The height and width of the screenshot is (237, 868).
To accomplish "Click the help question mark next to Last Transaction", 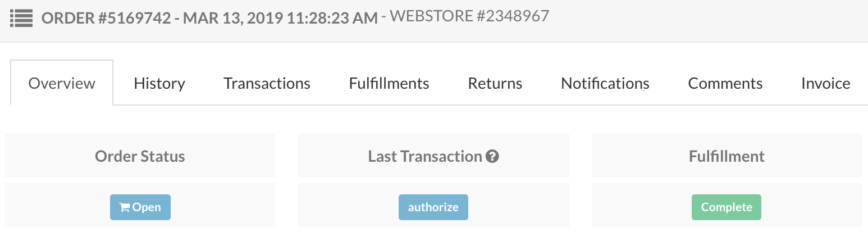I will pyautogui.click(x=492, y=156).
